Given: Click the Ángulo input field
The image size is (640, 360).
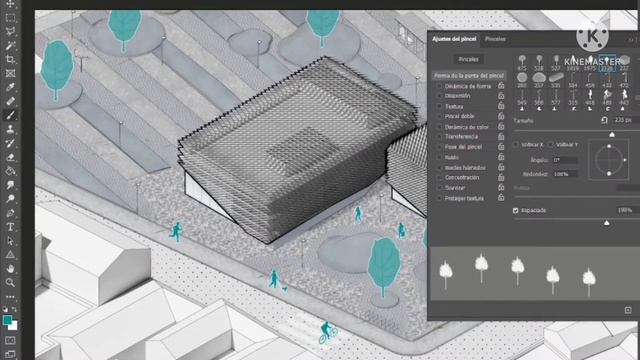Looking at the screenshot, I should (565, 160).
